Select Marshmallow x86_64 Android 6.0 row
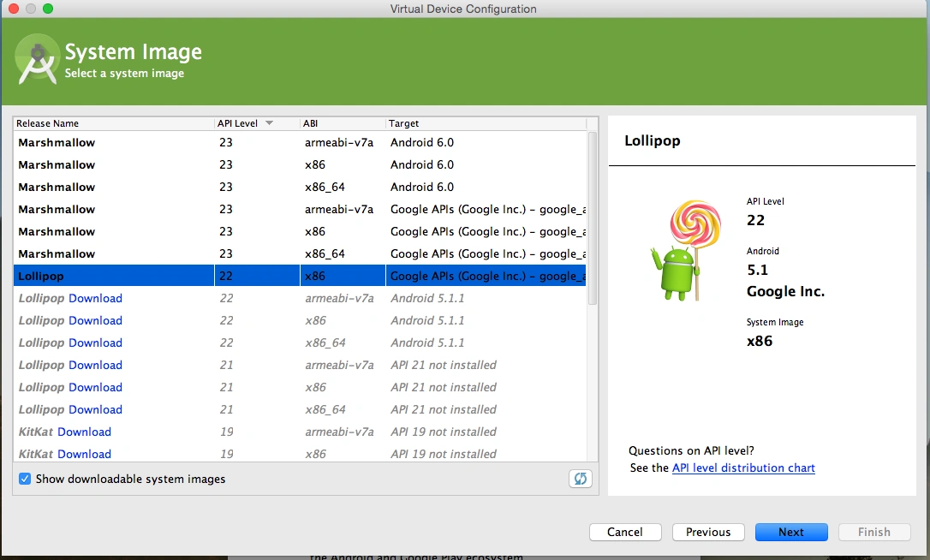The width and height of the screenshot is (930, 560). click(x=300, y=187)
